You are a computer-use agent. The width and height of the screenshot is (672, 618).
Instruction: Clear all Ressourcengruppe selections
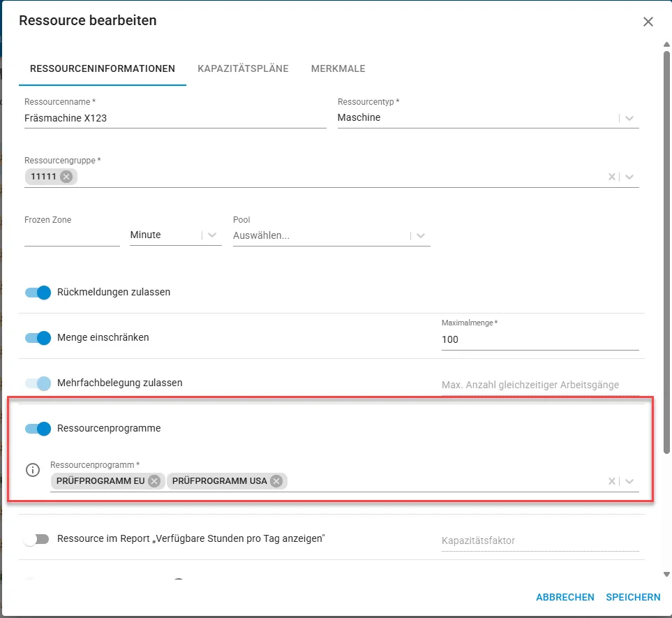click(611, 177)
